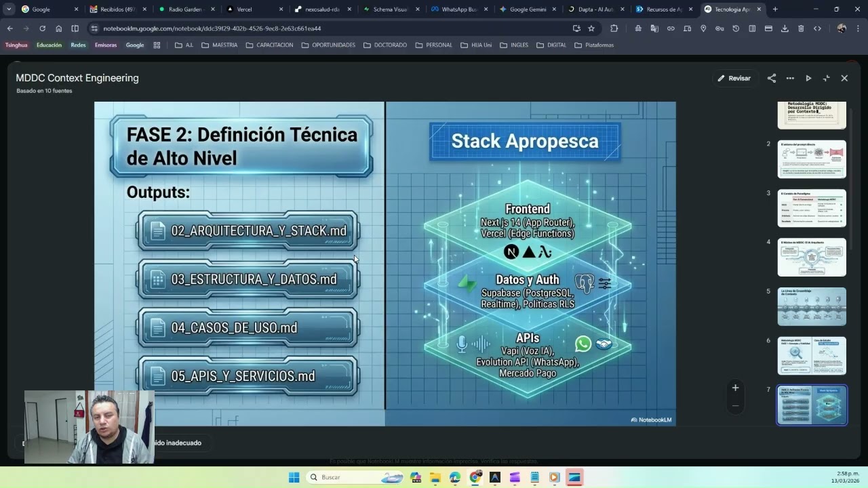Image resolution: width=868 pixels, height=488 pixels.
Task: Open the Redes bookmark
Action: click(x=78, y=45)
